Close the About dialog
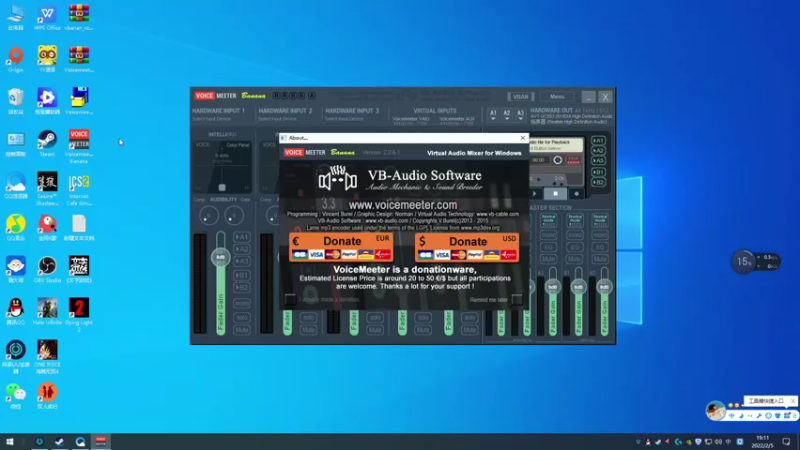Screen dimensions: 800x450 (x=522, y=138)
